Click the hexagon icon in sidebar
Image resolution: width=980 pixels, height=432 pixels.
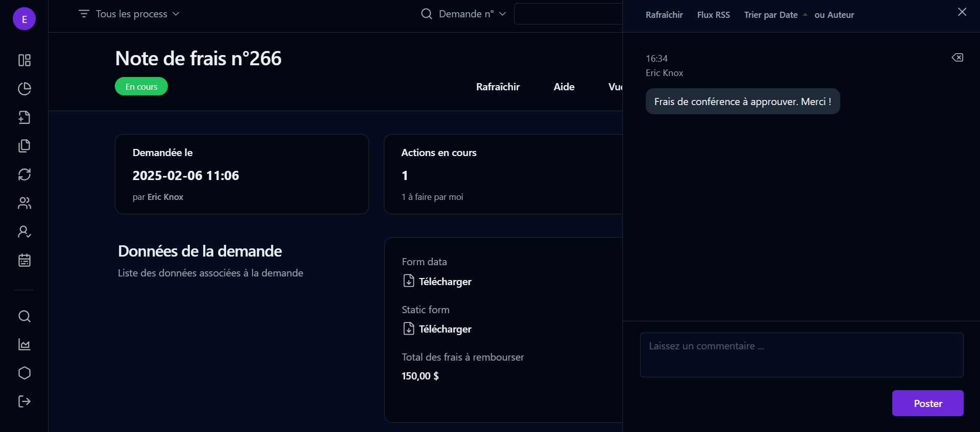click(24, 373)
